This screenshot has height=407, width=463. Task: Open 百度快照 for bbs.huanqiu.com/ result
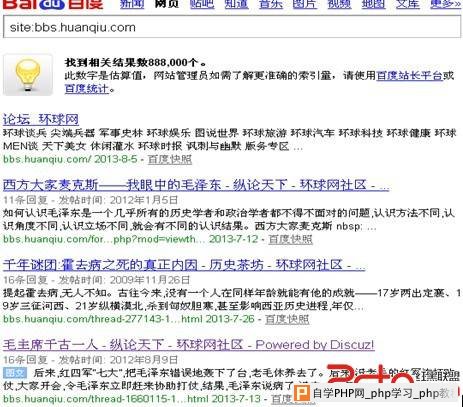[x=170, y=159]
